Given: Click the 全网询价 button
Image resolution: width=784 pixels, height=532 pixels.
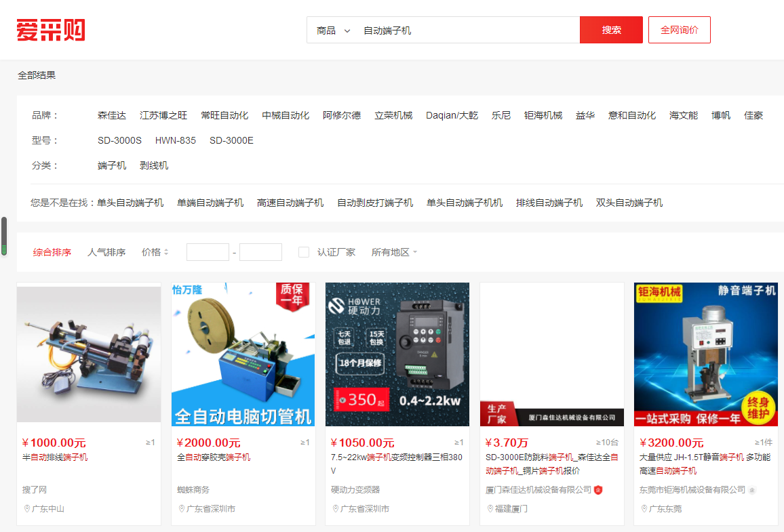Looking at the screenshot, I should pyautogui.click(x=679, y=30).
